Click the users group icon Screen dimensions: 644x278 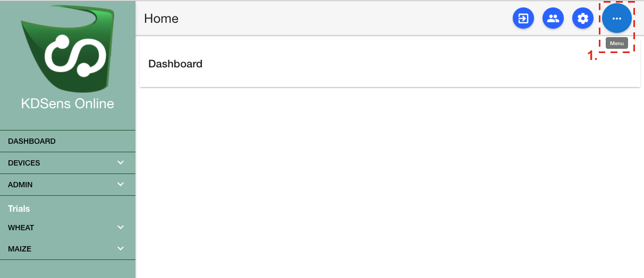click(x=553, y=19)
